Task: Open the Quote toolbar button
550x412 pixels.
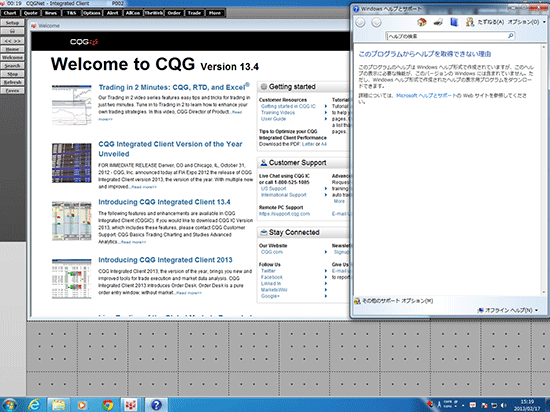Action: (31, 13)
